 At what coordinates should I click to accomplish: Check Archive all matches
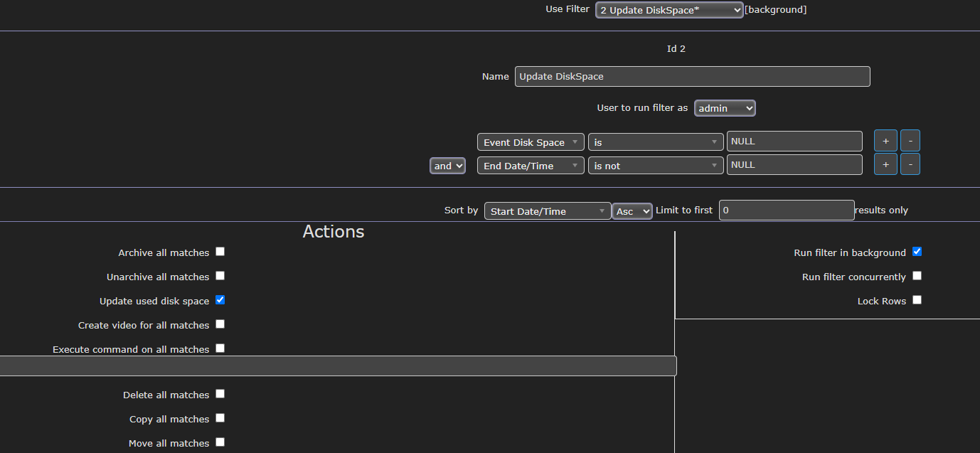coord(220,252)
